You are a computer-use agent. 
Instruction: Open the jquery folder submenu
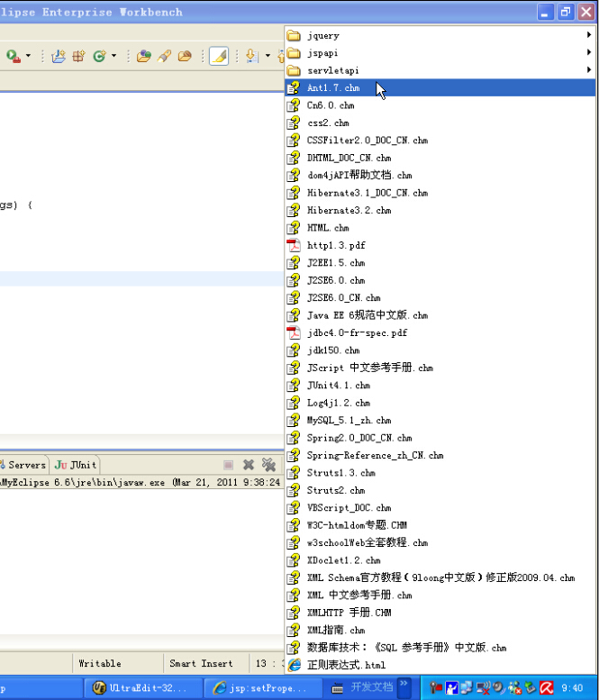pyautogui.click(x=440, y=35)
